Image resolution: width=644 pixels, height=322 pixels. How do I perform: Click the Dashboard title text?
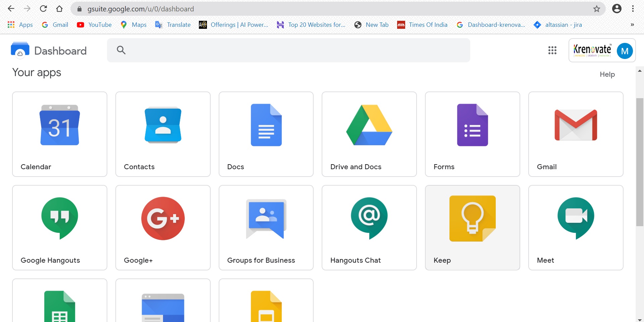[x=60, y=51]
